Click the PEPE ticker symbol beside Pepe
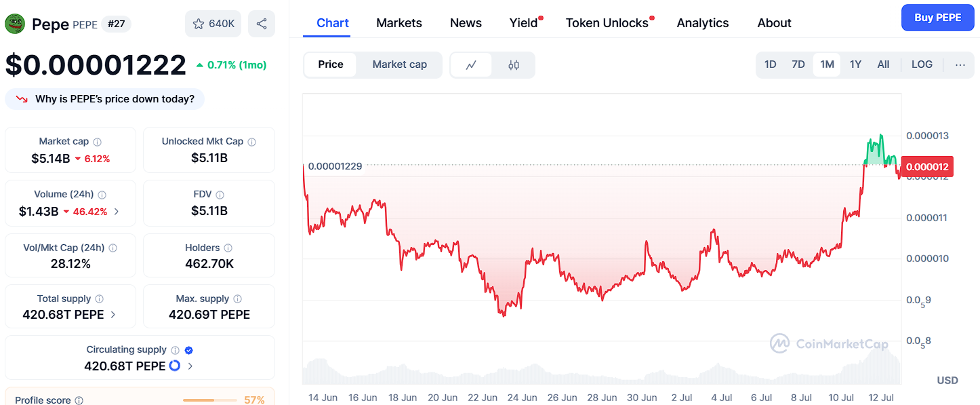This screenshot has width=980, height=405. 85,25
